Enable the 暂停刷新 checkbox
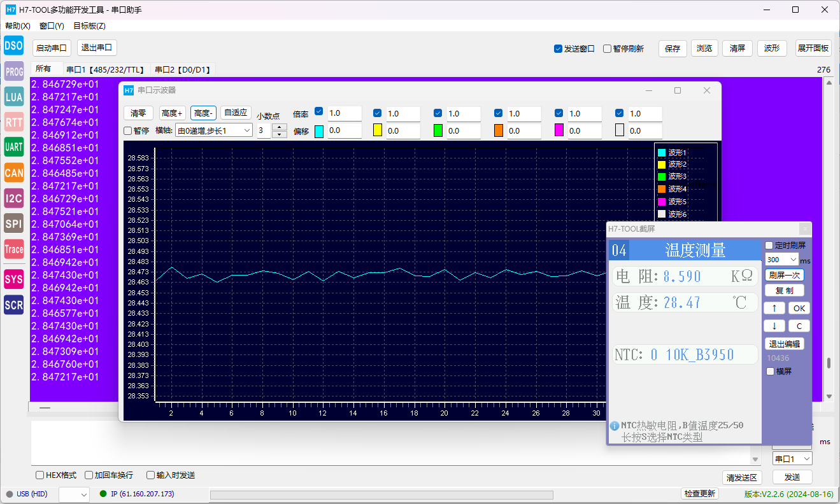This screenshot has width=840, height=504. point(607,48)
